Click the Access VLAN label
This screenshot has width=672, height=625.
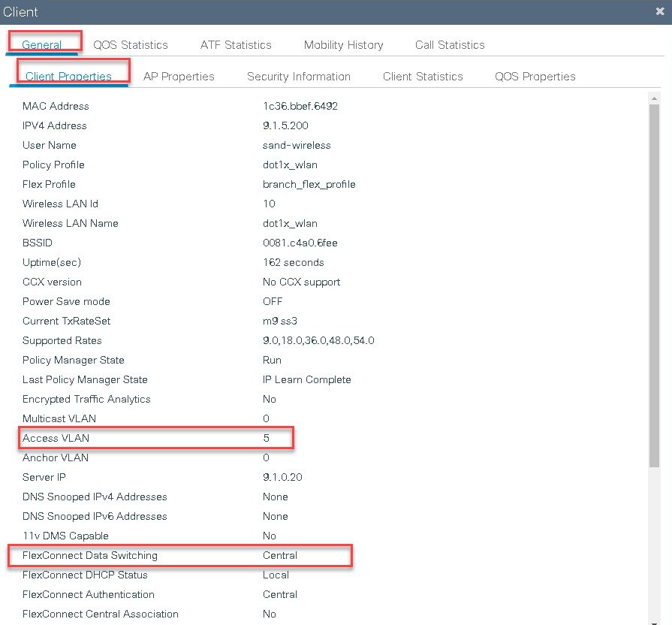pos(56,438)
